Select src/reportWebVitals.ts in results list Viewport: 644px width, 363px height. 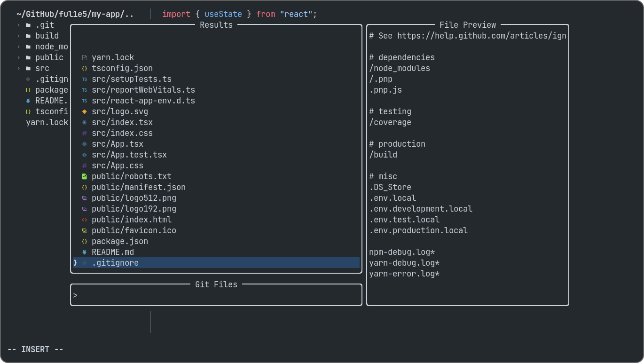point(143,90)
